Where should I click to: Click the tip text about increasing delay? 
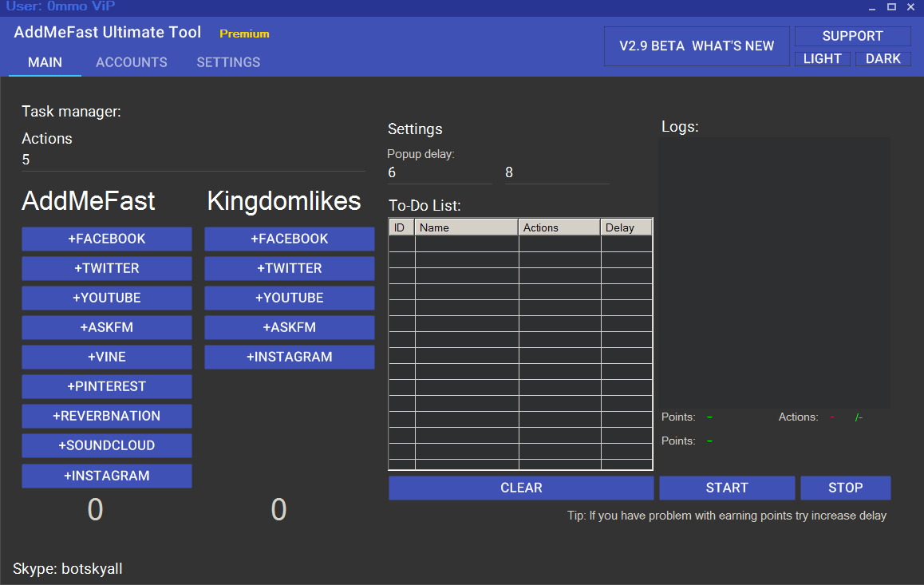coord(727,516)
